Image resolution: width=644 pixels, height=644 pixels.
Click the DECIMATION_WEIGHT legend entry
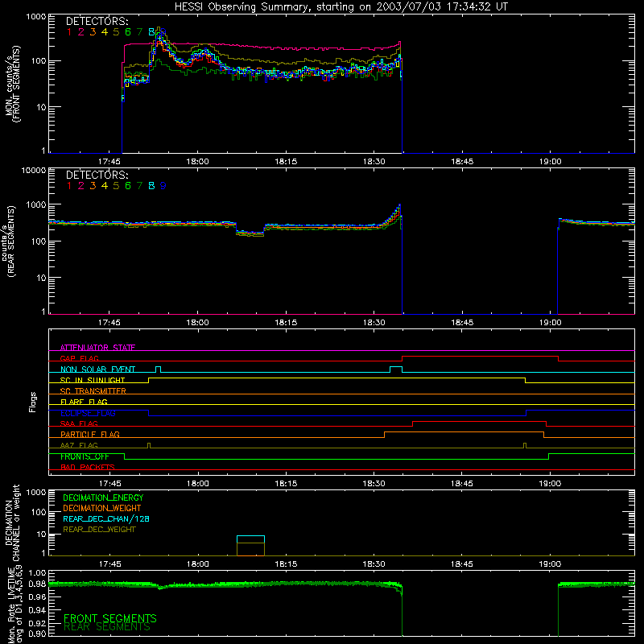(102, 508)
